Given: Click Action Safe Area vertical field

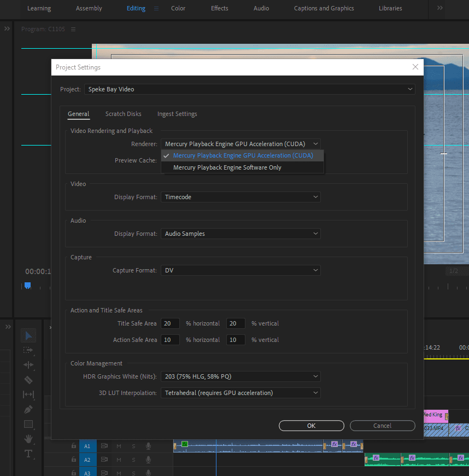Looking at the screenshot, I should tap(236, 340).
